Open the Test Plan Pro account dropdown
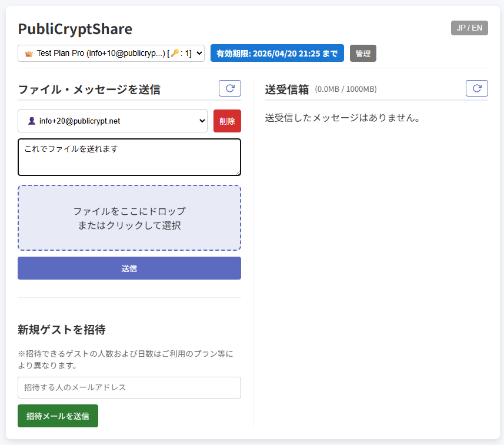This screenshot has height=445, width=504. [111, 54]
